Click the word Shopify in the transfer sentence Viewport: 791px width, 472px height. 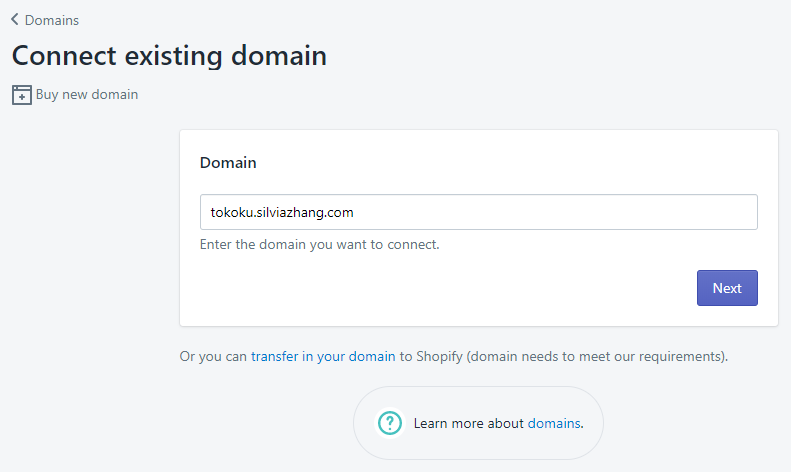(x=439, y=357)
